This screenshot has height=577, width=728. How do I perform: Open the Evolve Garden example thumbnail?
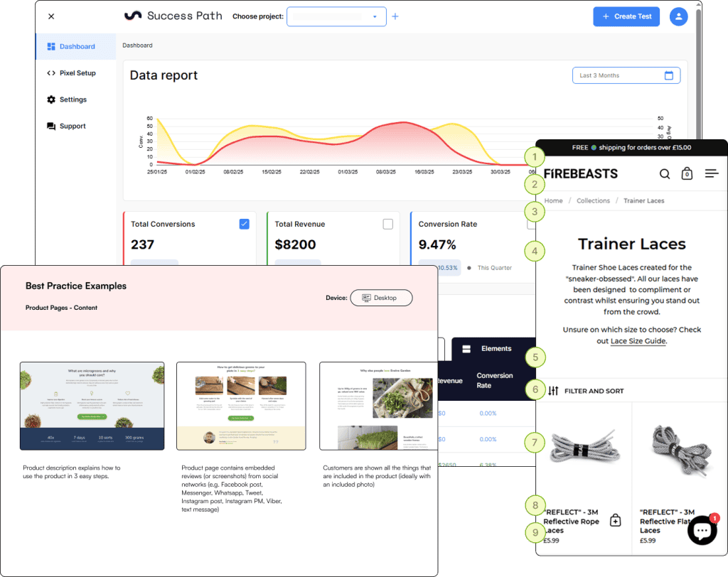(x=378, y=406)
